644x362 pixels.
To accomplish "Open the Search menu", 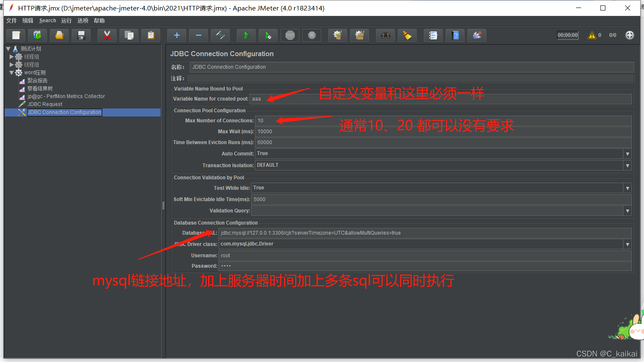I will (48, 21).
